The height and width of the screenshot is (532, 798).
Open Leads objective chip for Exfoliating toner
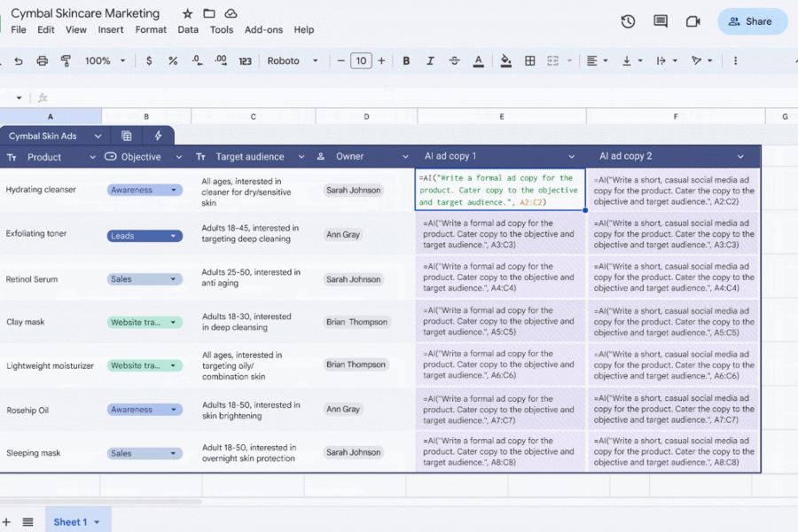coord(145,236)
